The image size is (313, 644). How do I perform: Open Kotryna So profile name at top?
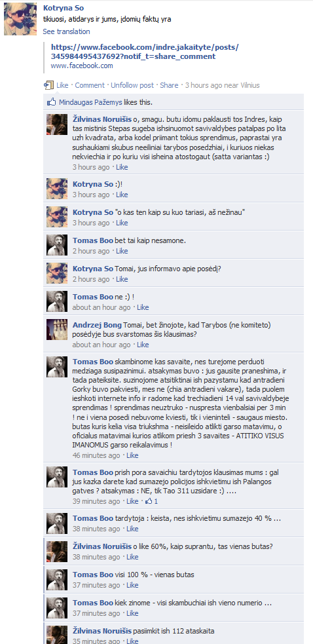[x=64, y=8]
